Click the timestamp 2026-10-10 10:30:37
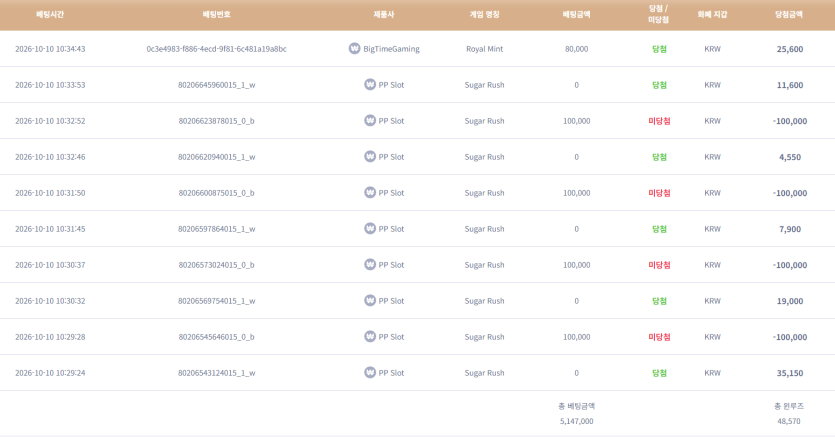This screenshot has height=439, width=835. [x=50, y=265]
